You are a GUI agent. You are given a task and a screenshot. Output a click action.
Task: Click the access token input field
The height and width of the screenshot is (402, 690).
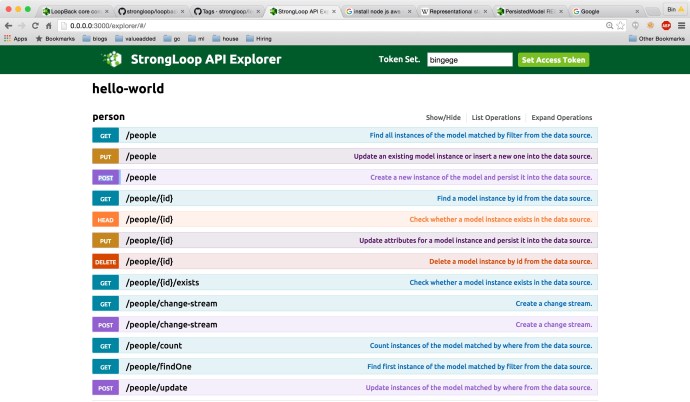click(x=469, y=60)
